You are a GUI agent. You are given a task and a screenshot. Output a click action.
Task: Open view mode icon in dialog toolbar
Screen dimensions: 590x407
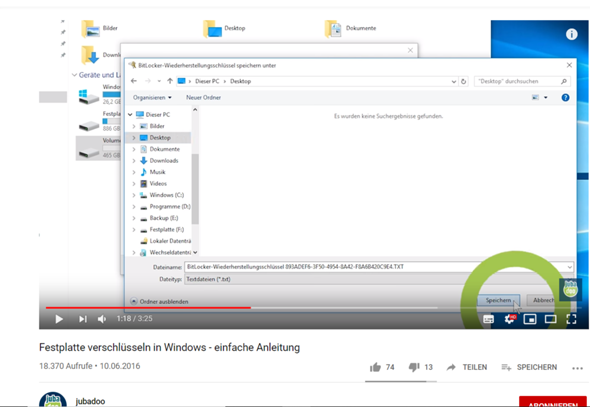(x=535, y=98)
